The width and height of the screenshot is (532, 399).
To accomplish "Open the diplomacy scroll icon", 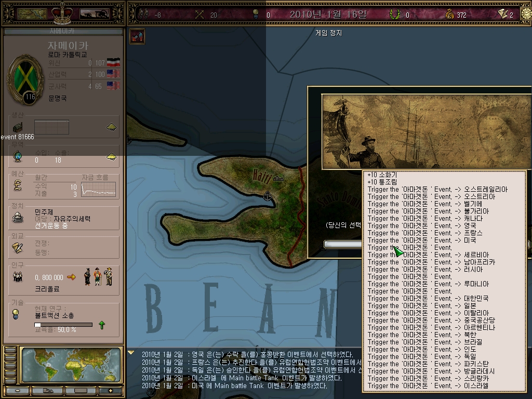I will (18, 248).
